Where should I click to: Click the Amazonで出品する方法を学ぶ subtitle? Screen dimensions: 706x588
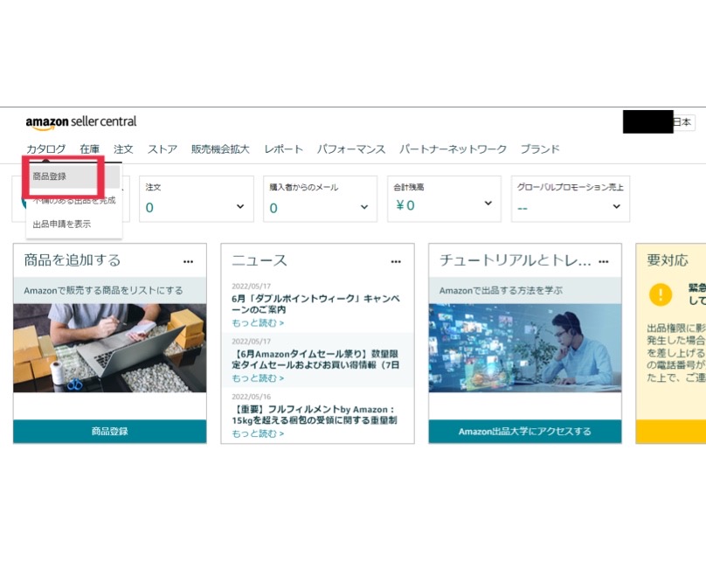coord(501,290)
